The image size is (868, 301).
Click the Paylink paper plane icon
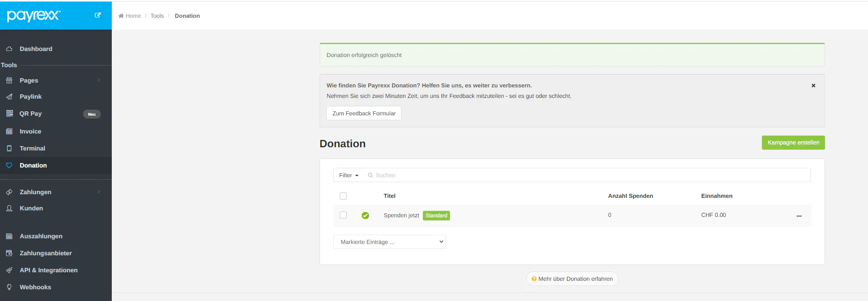click(9, 97)
